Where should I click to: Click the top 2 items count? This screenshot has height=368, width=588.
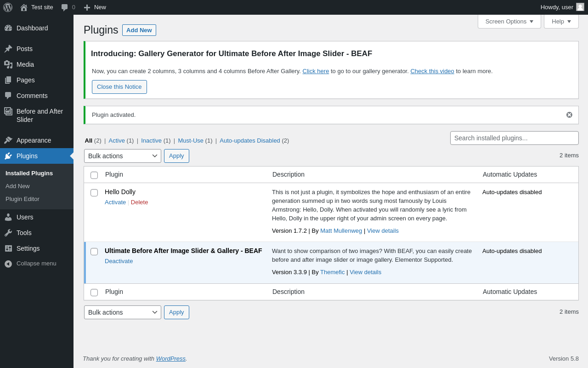click(x=569, y=155)
